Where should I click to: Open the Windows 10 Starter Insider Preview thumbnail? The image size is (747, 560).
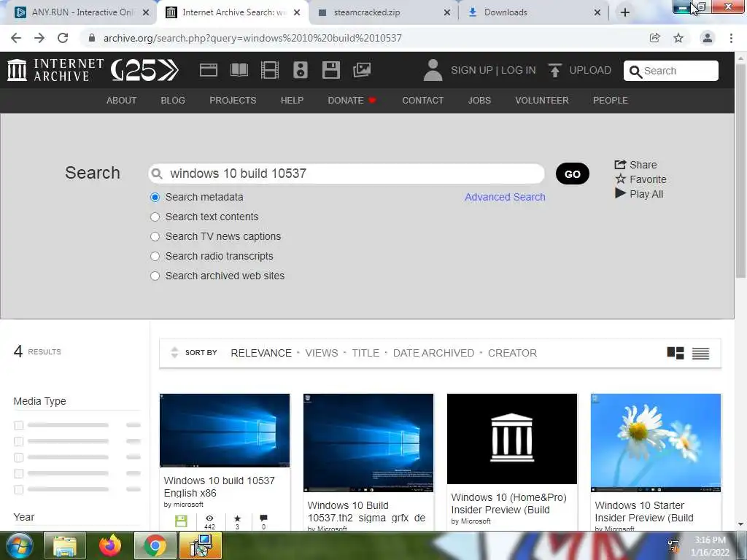coord(656,443)
